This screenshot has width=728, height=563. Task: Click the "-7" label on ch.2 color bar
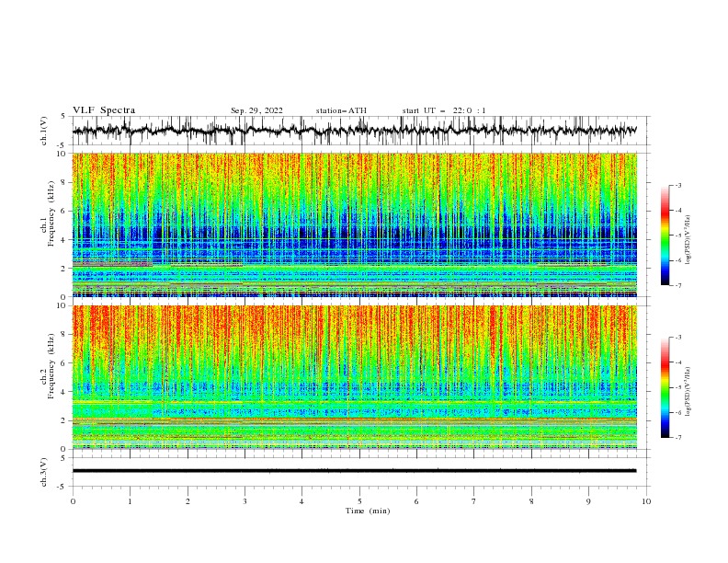(677, 438)
